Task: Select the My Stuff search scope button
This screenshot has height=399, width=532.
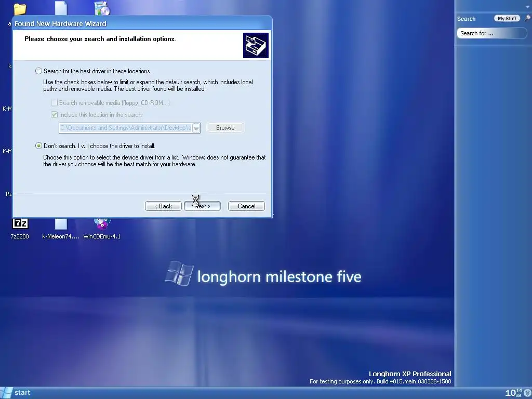Action: click(507, 19)
